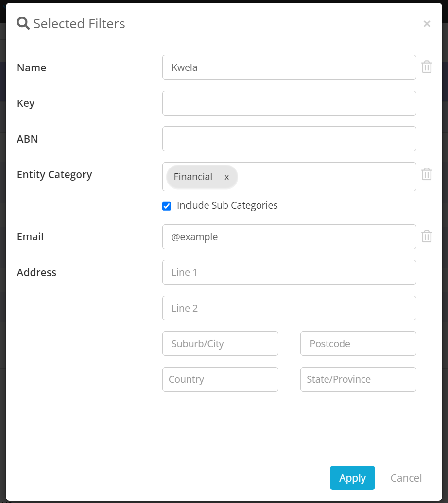Cancel the filter changes
Screen dimensions: 448x503
tap(406, 478)
